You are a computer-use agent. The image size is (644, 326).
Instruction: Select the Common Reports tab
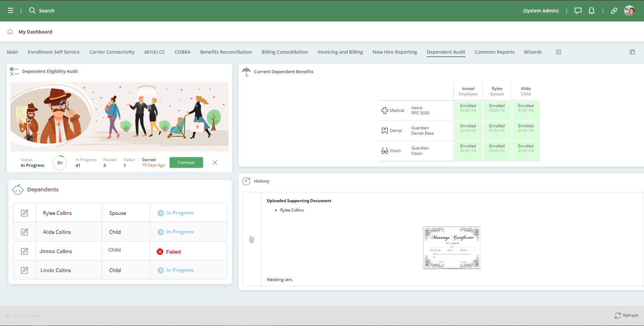coord(494,52)
